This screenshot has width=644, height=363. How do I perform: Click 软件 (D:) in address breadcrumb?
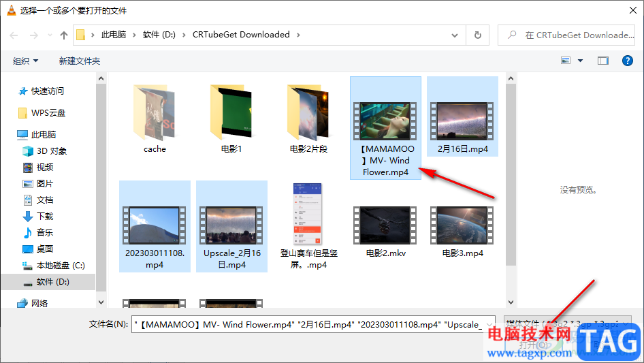(x=159, y=35)
